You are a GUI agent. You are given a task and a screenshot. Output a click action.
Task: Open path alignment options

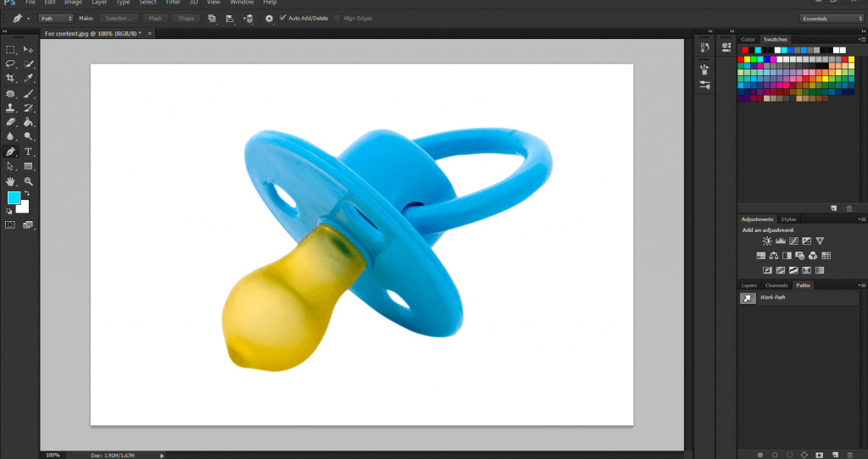[x=230, y=19]
